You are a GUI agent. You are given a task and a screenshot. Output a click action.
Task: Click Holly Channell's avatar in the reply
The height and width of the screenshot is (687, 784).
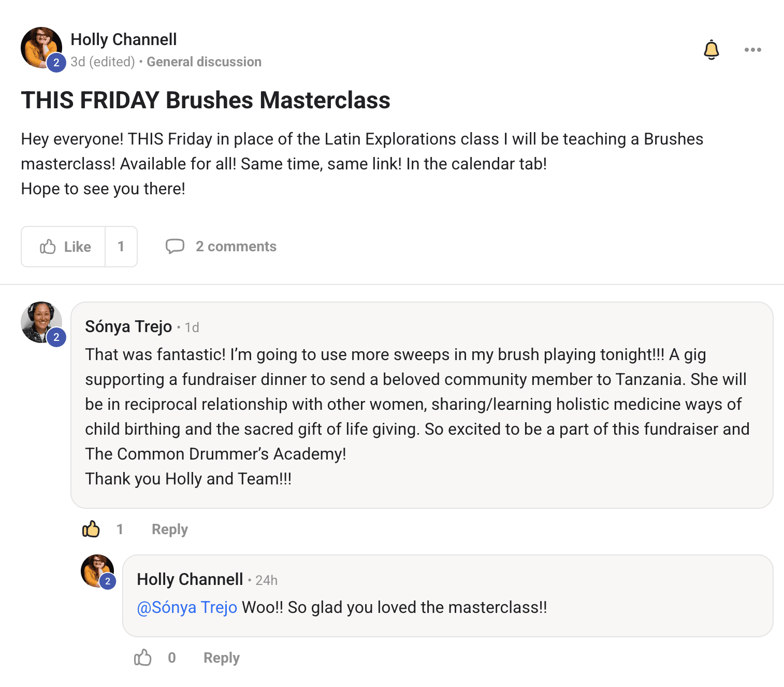coord(96,570)
